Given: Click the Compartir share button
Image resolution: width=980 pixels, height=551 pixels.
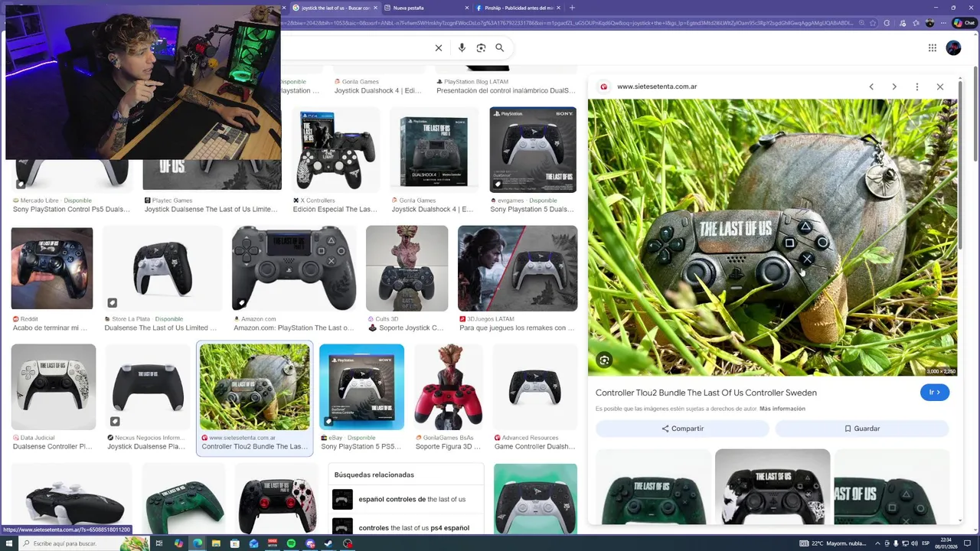Looking at the screenshot, I should click(x=682, y=429).
